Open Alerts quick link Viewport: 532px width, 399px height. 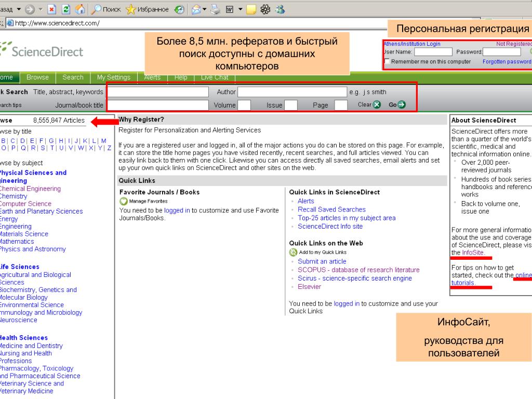[x=306, y=201]
